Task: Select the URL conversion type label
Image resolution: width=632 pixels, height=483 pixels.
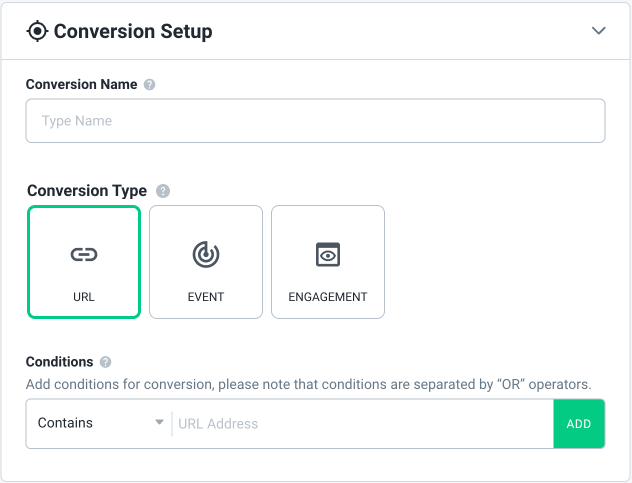Action: click(83, 297)
